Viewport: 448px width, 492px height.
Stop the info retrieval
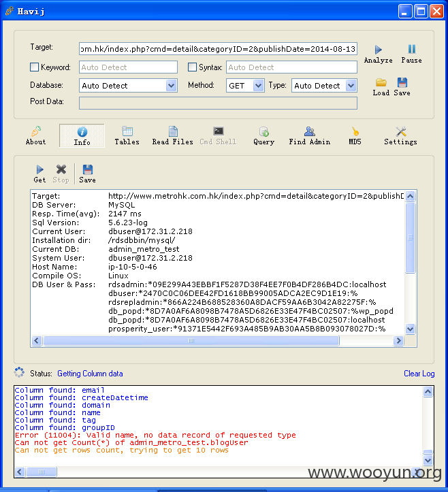[61, 174]
